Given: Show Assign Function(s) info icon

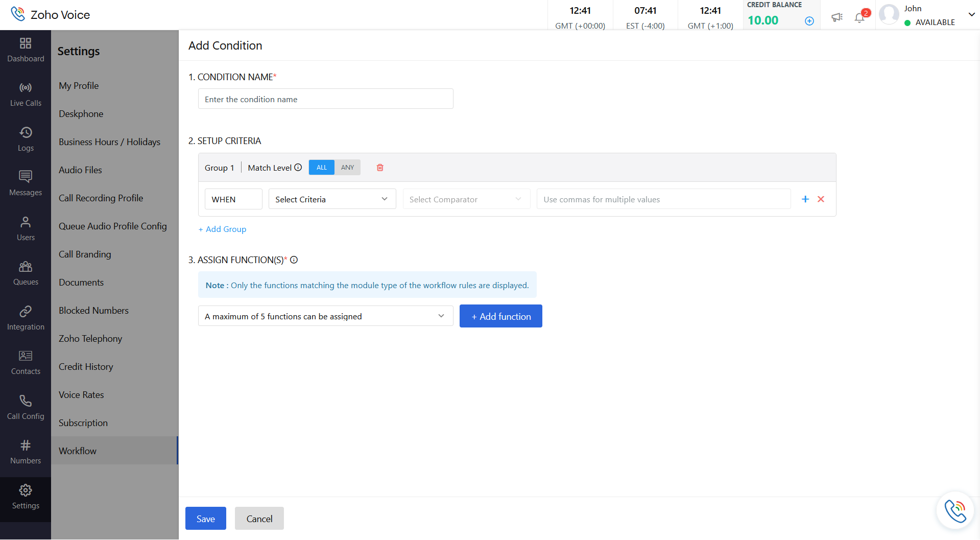Looking at the screenshot, I should [294, 260].
